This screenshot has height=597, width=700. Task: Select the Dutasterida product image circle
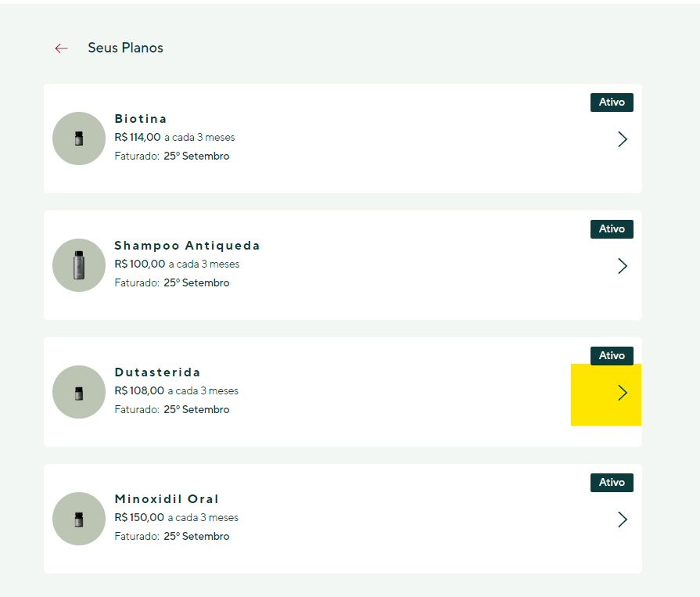[x=79, y=392]
